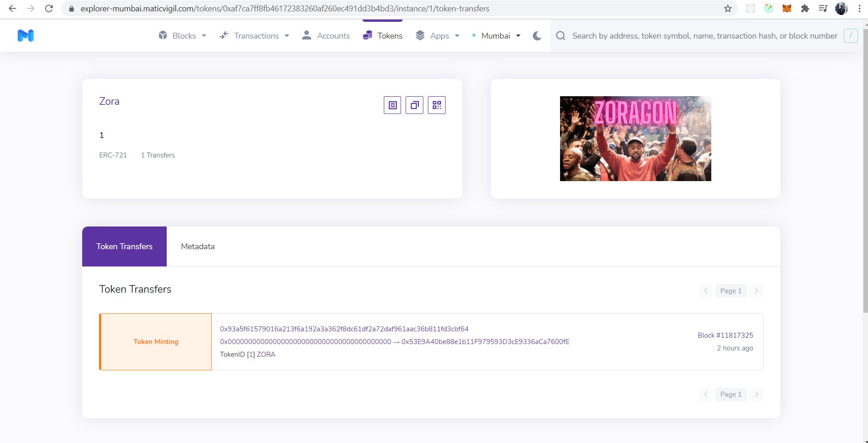The width and height of the screenshot is (868, 443).
Task: Click the search magnifier icon
Action: (560, 36)
